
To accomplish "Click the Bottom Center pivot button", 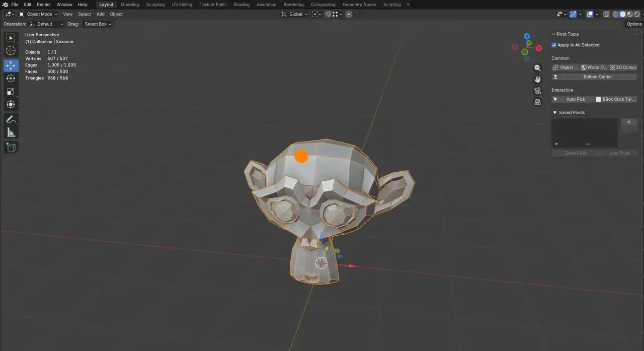I will 594,77.
